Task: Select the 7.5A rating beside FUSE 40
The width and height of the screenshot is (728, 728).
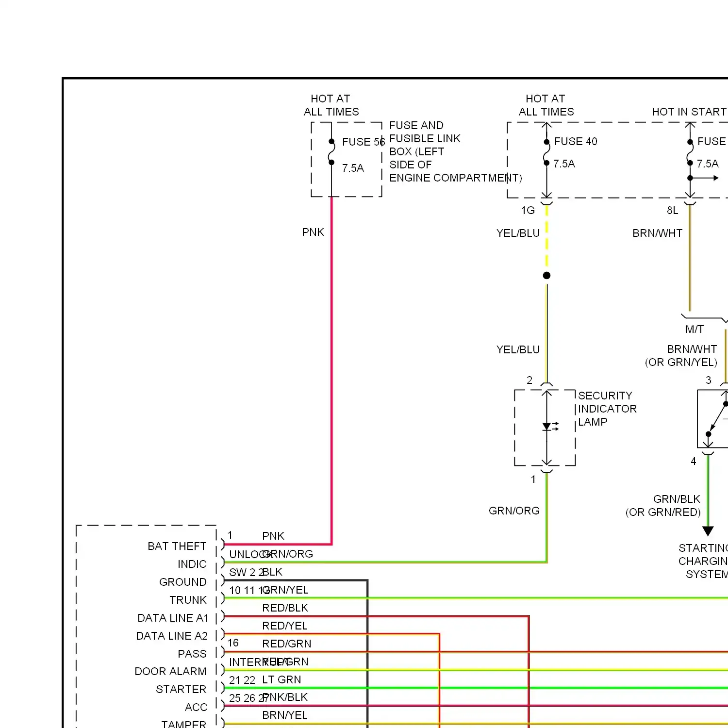Action: [x=564, y=164]
